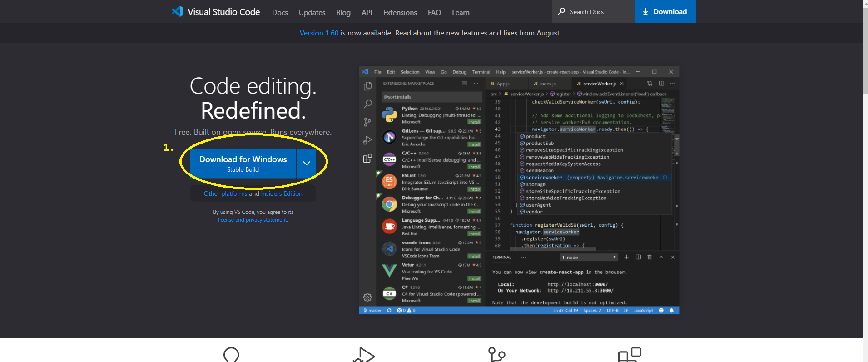Click the Visual Studio Code logo in header
Image resolution: width=868 pixels, height=362 pixels.
[x=215, y=12]
